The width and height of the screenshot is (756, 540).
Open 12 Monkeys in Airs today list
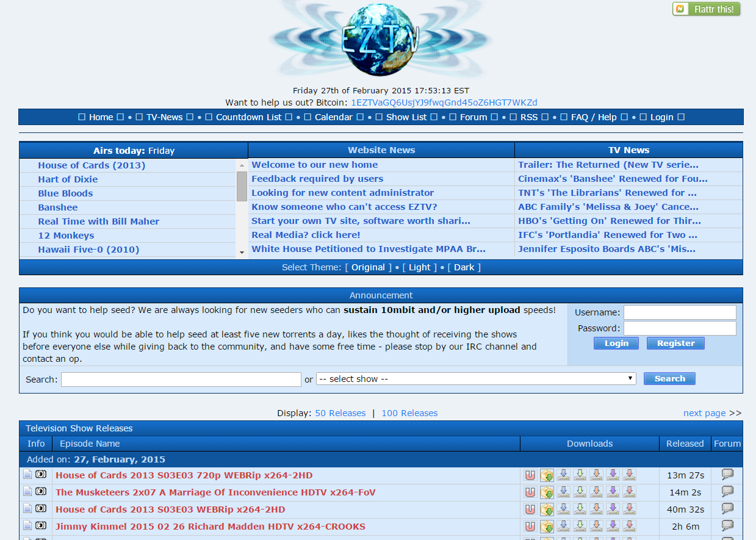tap(66, 236)
